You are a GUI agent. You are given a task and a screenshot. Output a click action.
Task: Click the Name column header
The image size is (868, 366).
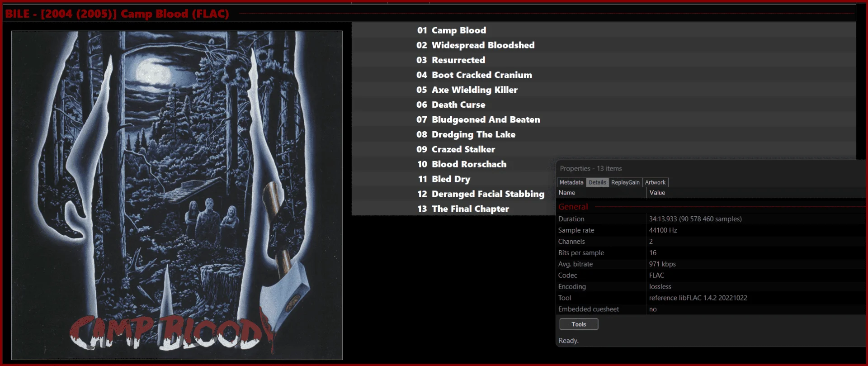[601, 193]
